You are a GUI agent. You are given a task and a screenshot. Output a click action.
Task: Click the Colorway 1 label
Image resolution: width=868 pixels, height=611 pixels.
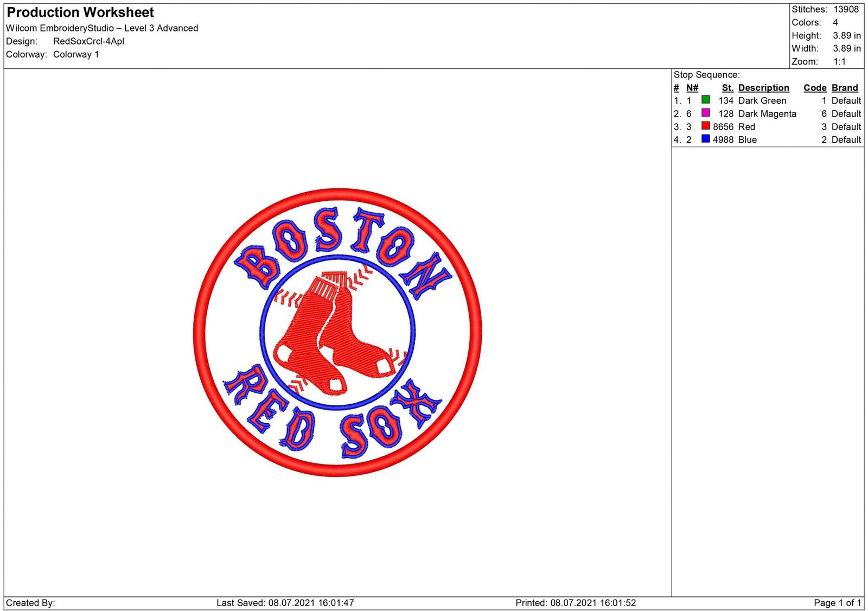coord(76,54)
